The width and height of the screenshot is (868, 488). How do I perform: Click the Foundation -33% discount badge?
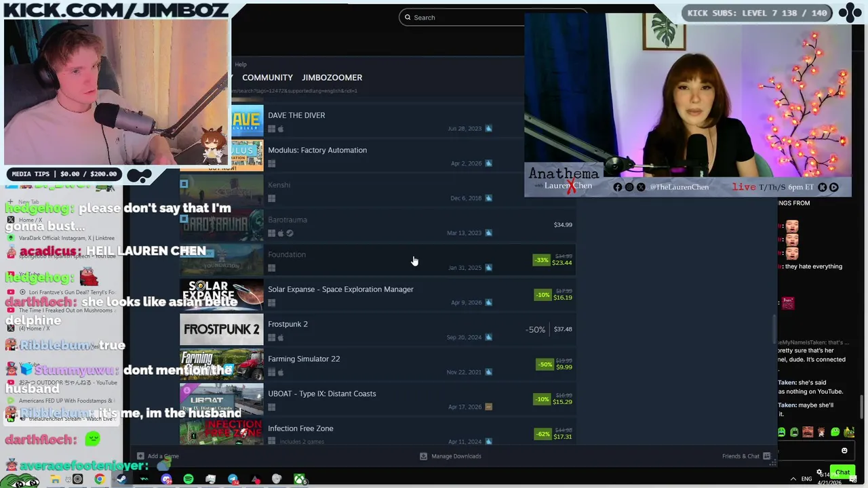coord(541,260)
